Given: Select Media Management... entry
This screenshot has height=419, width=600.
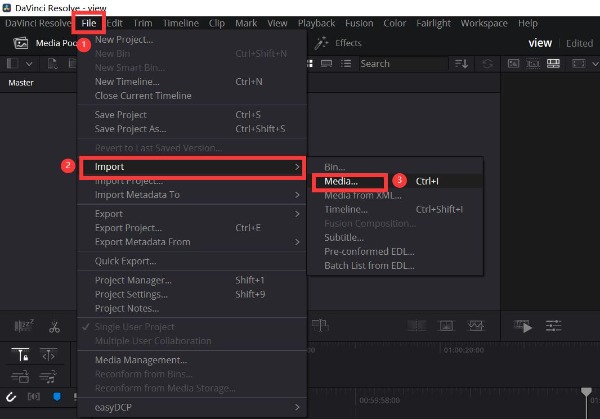Looking at the screenshot, I should [x=192, y=360].
